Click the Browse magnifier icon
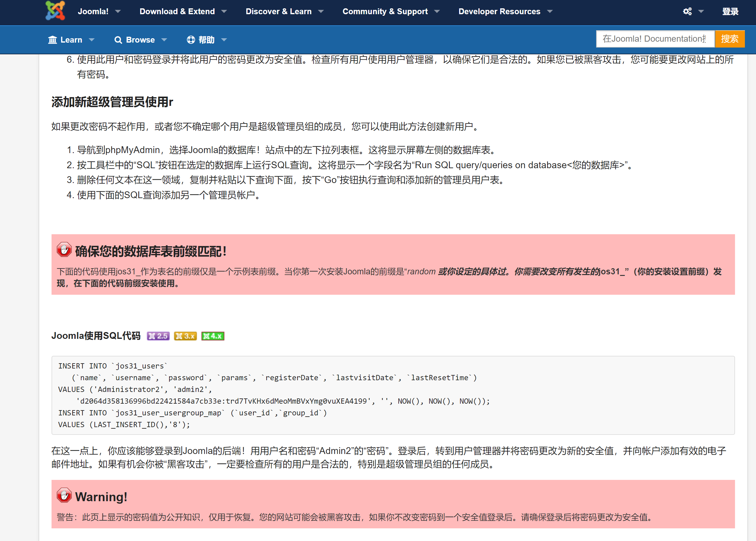The image size is (756, 541). click(118, 40)
